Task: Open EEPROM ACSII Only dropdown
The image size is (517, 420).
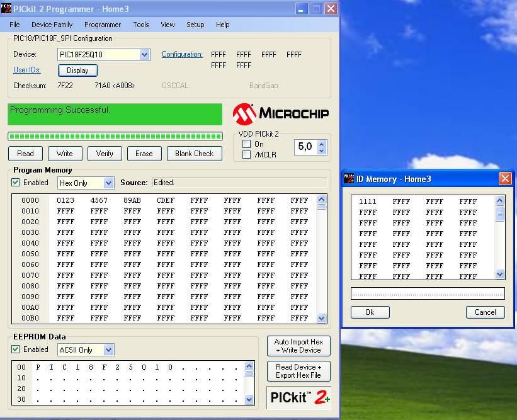Action: coord(108,349)
